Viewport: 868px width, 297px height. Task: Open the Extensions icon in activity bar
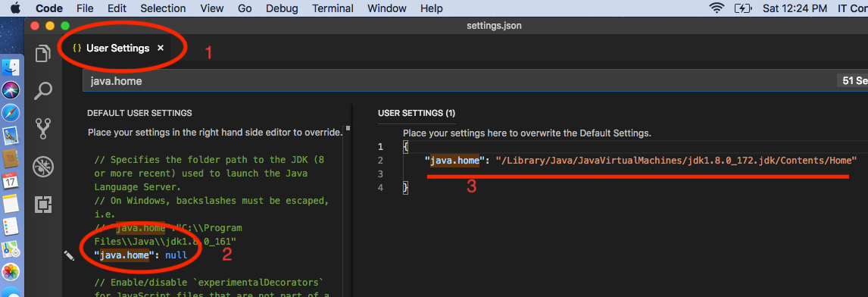(43, 205)
